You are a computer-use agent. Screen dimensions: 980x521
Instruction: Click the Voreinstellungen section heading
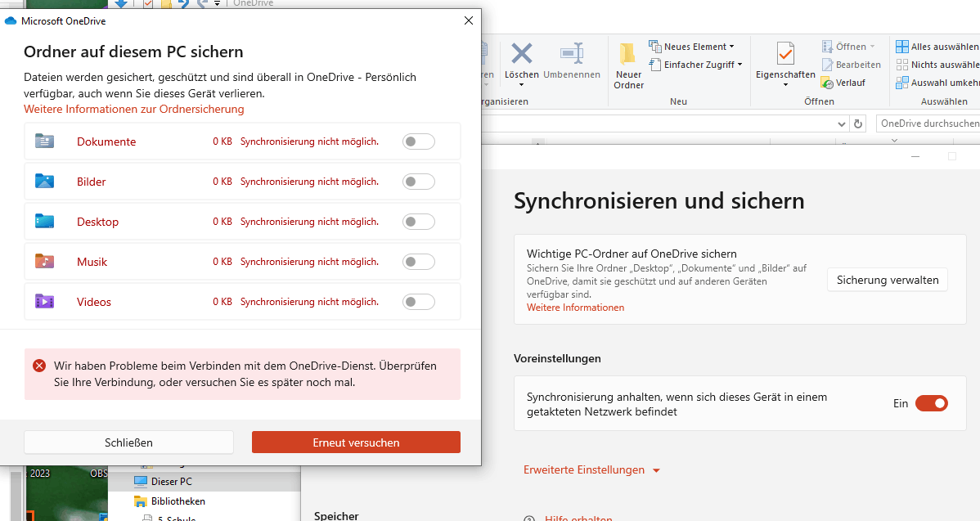coord(558,358)
